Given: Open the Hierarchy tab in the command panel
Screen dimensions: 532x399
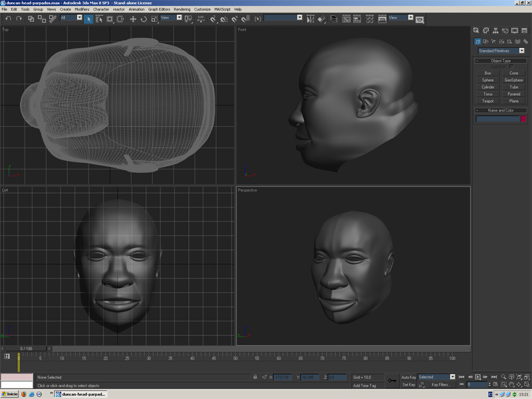Looking at the screenshot, I should pos(495,31).
